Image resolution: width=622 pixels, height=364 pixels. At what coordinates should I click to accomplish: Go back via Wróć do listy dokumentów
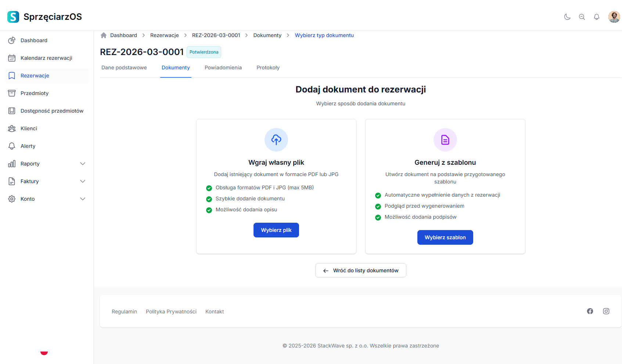click(x=361, y=270)
